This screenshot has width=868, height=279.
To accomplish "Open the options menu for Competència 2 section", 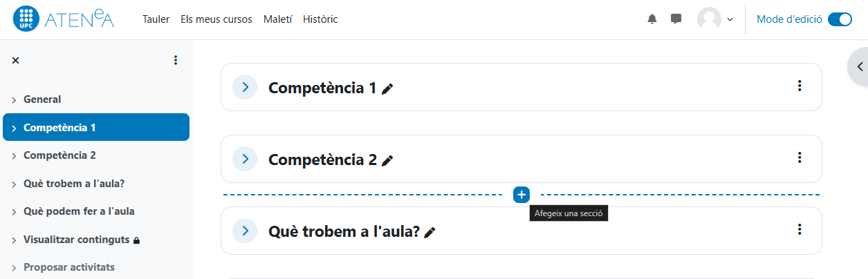I will pos(800,157).
